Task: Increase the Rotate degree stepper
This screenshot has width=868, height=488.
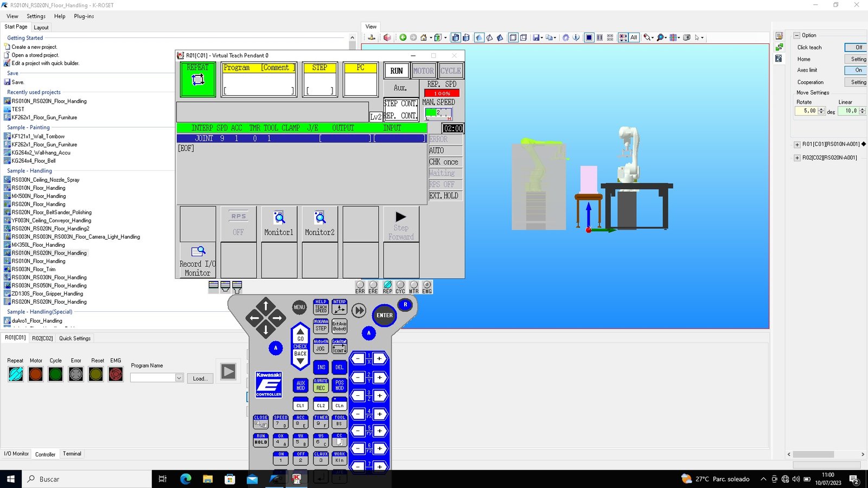Action: coord(821,109)
